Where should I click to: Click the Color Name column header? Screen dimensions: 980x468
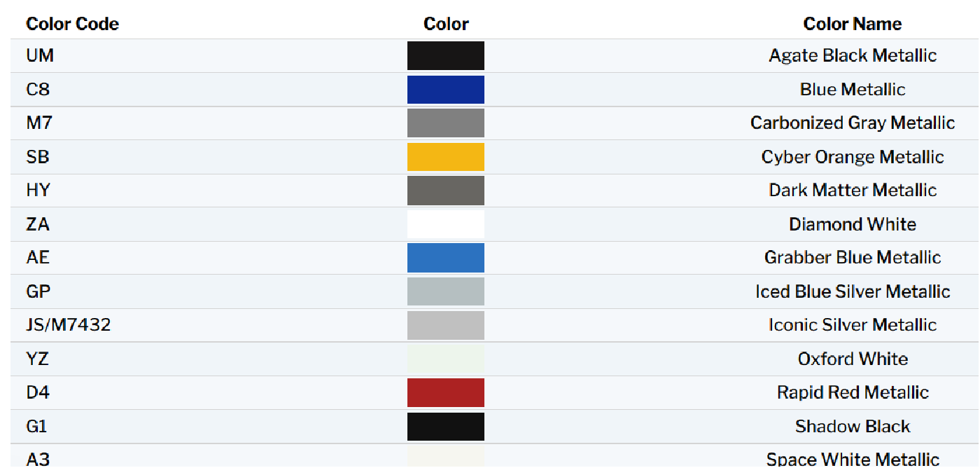pos(852,24)
